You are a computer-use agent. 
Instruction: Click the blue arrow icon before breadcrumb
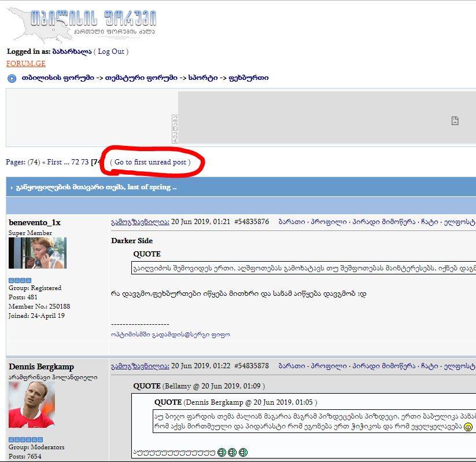(x=12, y=78)
